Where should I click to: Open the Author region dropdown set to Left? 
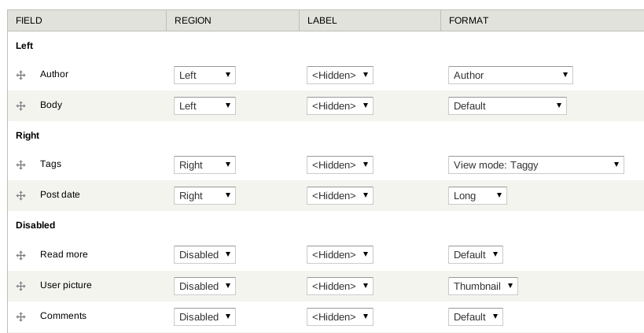pos(204,76)
